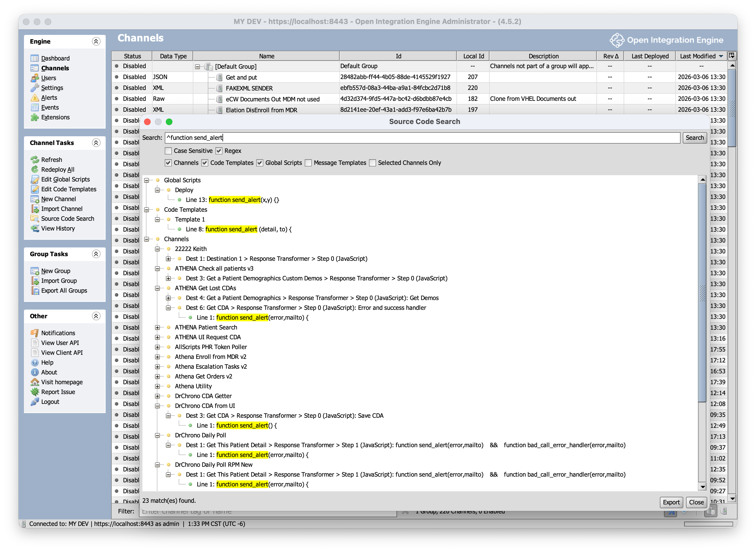
Task: Export the search results
Action: pyautogui.click(x=671, y=502)
